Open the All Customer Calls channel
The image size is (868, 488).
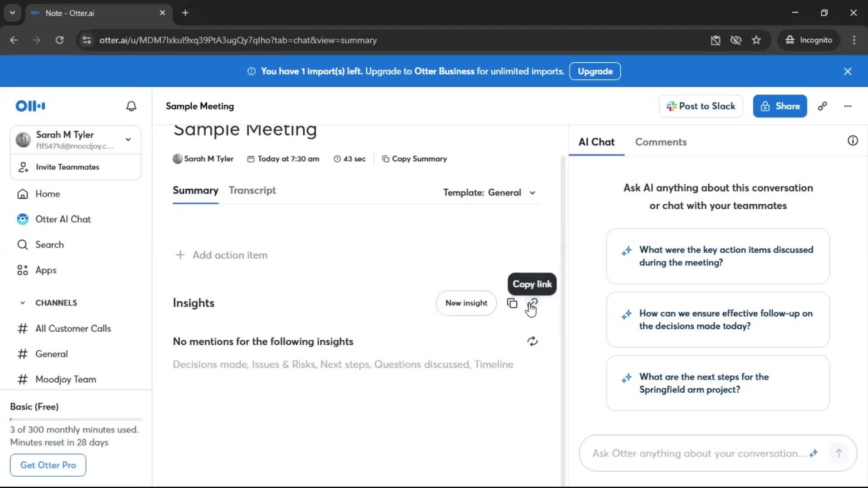coord(73,328)
